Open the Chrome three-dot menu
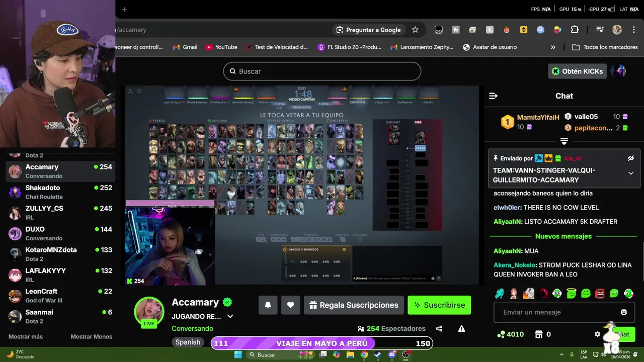This screenshot has height=362, width=644. pyautogui.click(x=634, y=30)
